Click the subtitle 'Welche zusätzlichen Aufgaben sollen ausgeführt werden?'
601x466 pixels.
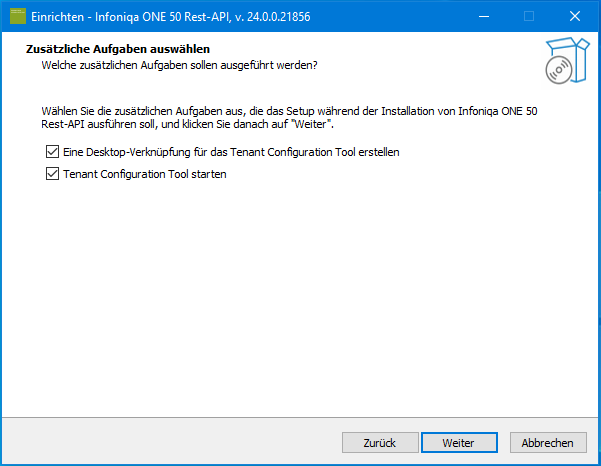pyautogui.click(x=179, y=65)
